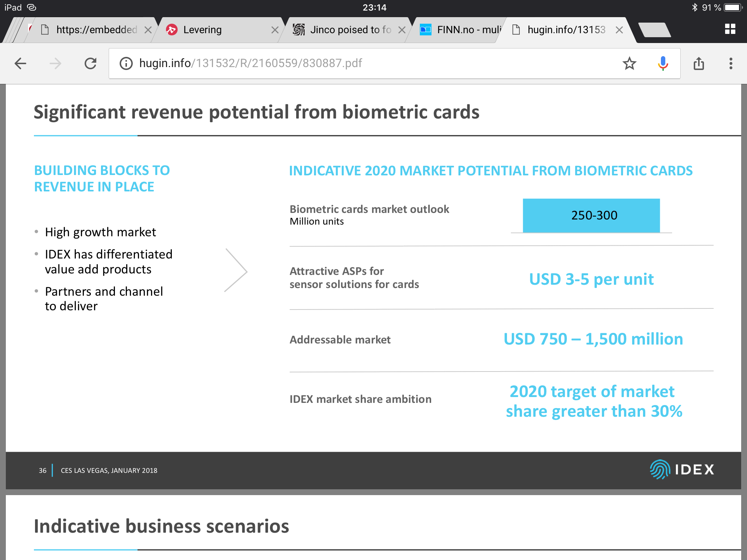Click the Bluetooth status icon
This screenshot has width=747, height=560.
pos(694,7)
